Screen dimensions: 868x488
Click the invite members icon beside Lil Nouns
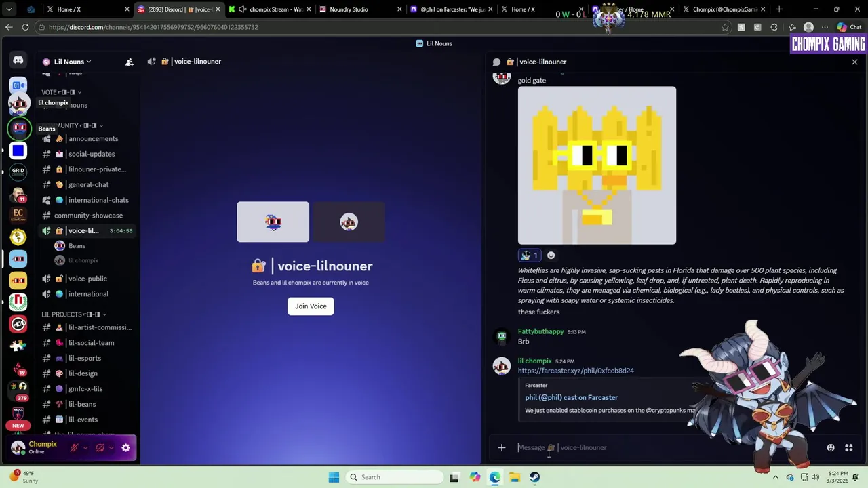point(129,62)
